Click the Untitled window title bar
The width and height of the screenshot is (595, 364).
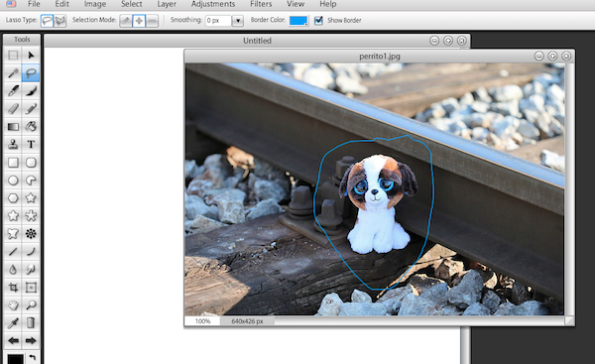257,41
